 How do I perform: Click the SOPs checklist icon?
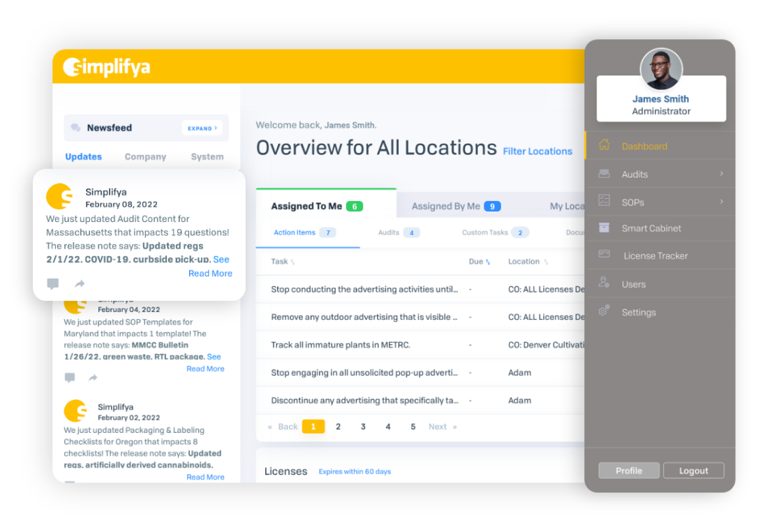click(604, 200)
